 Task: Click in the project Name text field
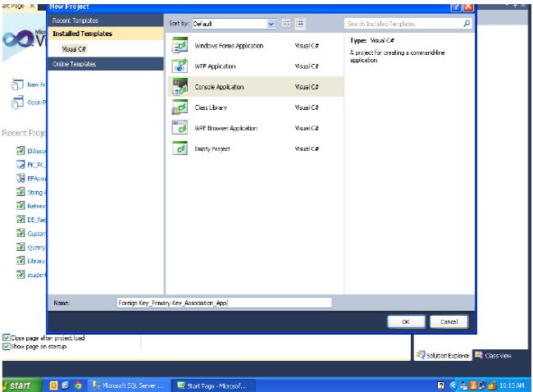224,303
